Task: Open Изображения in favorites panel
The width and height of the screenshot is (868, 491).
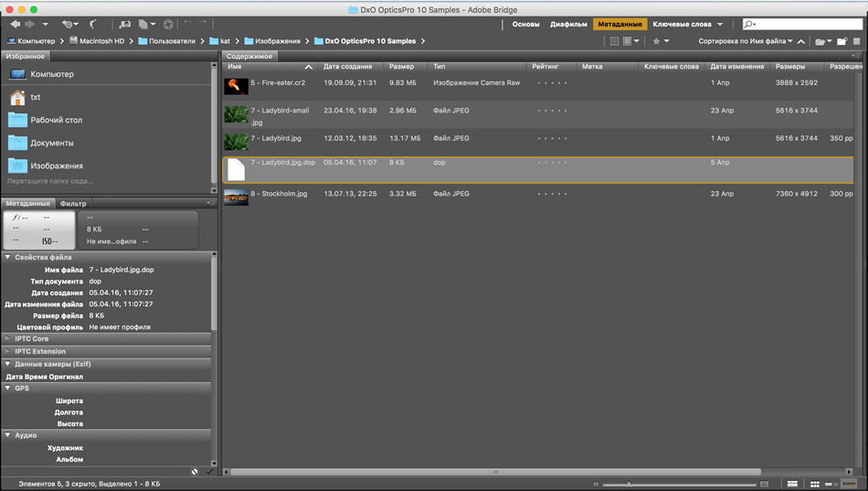Action: point(46,165)
